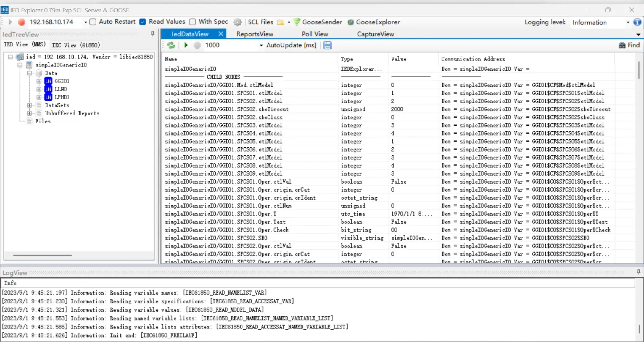
Task: Click the Init end log entry
Action: [x=100, y=335]
